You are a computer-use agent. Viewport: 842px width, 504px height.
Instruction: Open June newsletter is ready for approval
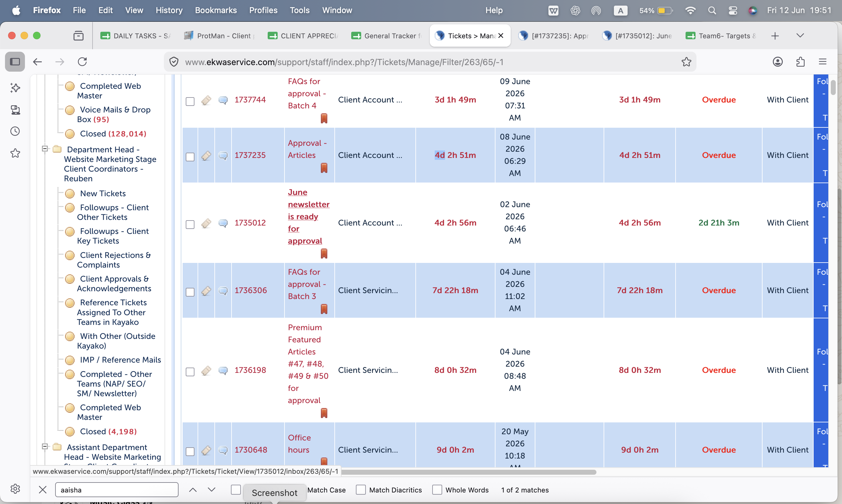pos(309,217)
